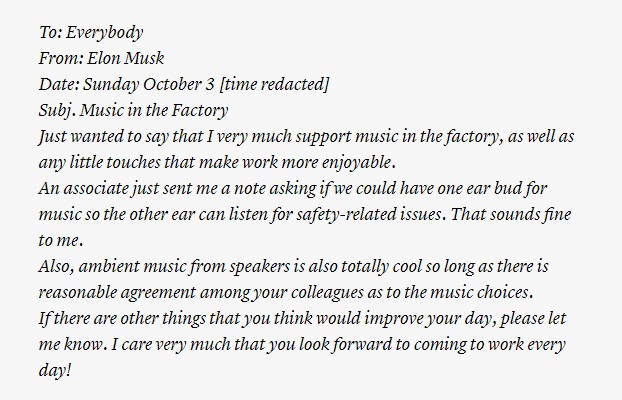Click the final word 'day!'
This screenshot has height=400, width=622.
pyautogui.click(x=55, y=371)
